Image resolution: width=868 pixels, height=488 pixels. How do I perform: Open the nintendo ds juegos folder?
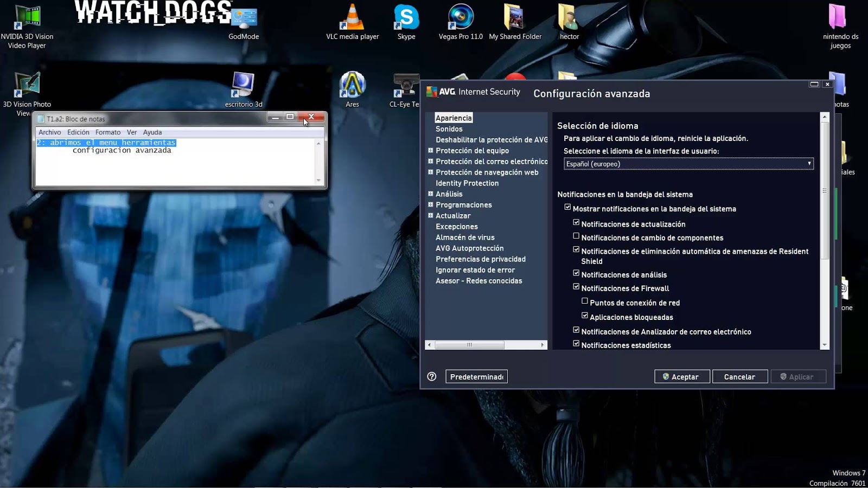point(840,27)
